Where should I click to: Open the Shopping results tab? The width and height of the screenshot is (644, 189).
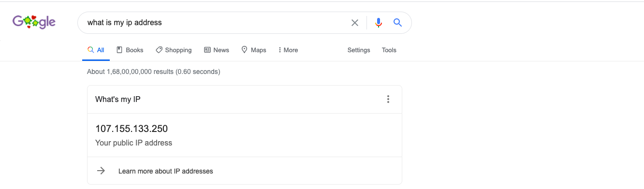pos(174,50)
